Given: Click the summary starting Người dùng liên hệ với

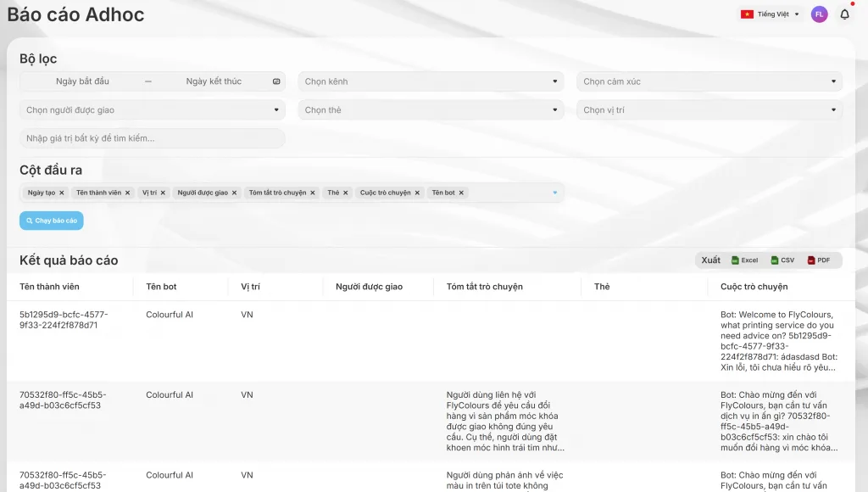Looking at the screenshot, I should click(505, 421).
